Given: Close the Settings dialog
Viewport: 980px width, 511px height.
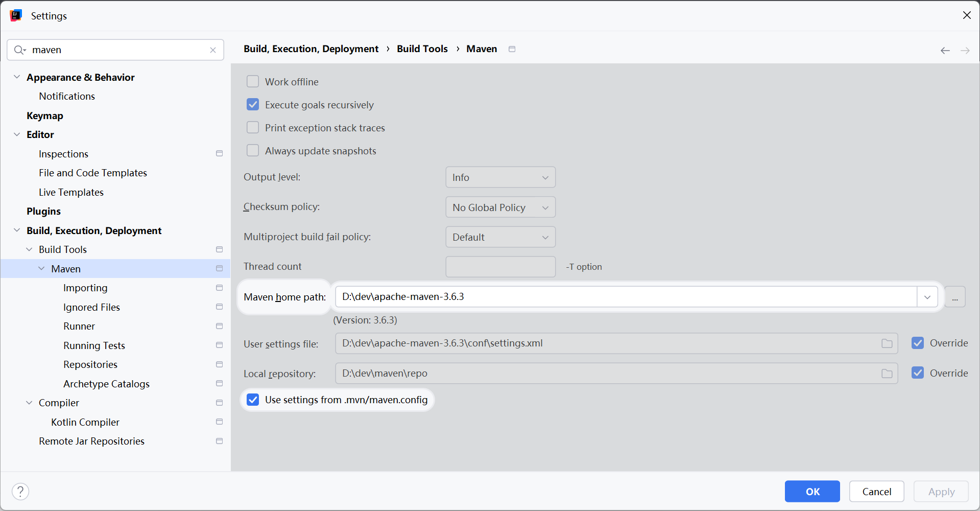Looking at the screenshot, I should click(x=967, y=15).
